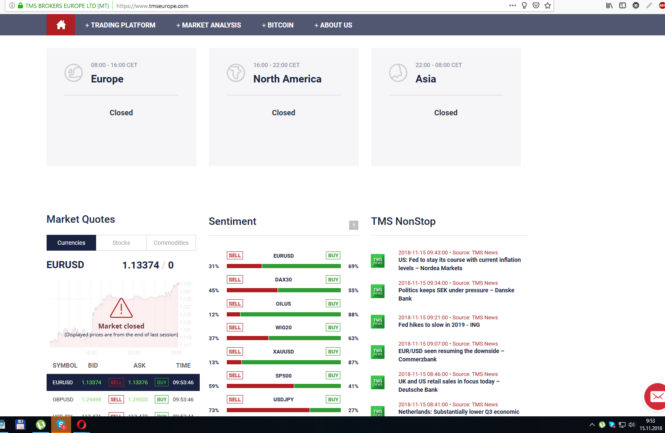Viewport: 665px width, 433px height.
Task: Click TMS icon beside Fed hikes news
Action: coord(377,321)
